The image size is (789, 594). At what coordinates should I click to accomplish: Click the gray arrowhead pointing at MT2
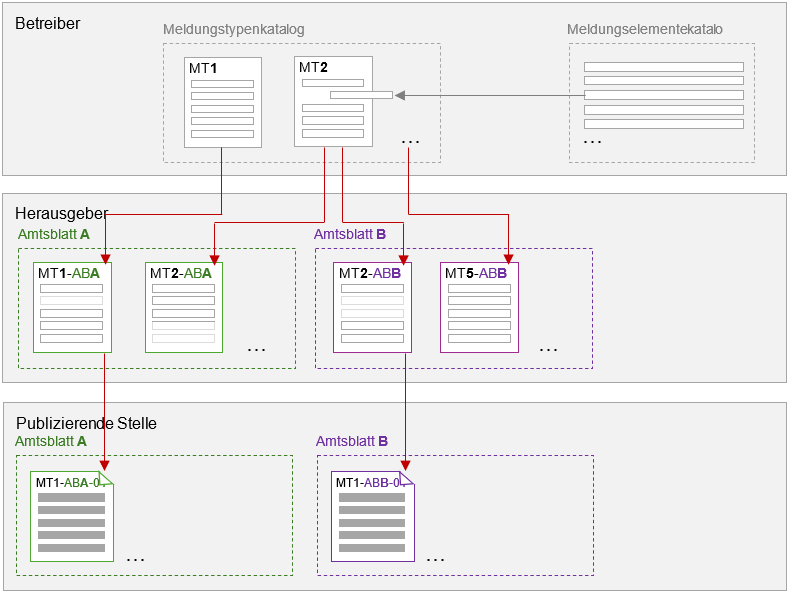[x=400, y=96]
